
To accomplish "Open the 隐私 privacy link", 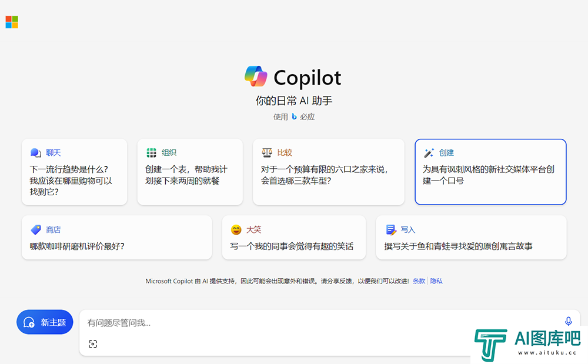I will click(436, 281).
